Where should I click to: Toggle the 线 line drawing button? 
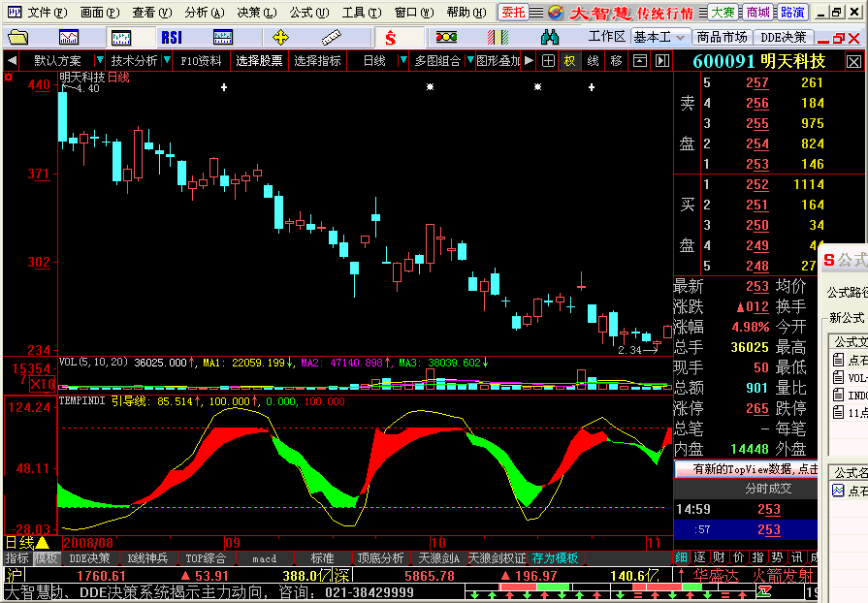pos(593,61)
